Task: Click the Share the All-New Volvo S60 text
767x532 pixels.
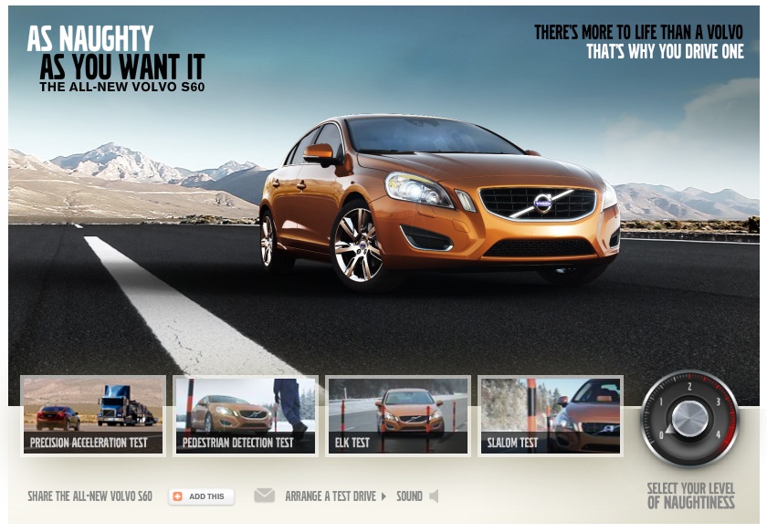Action: [x=90, y=496]
